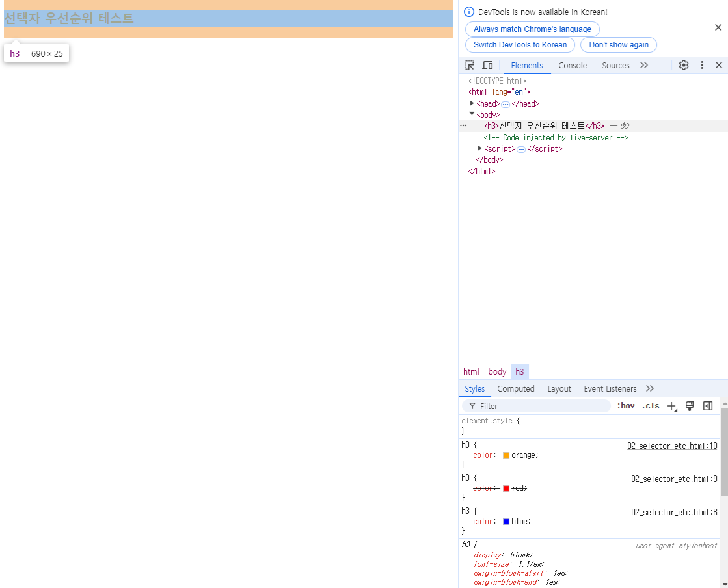Toggle the :hov element state button
The width and height of the screenshot is (728, 588).
coord(626,406)
